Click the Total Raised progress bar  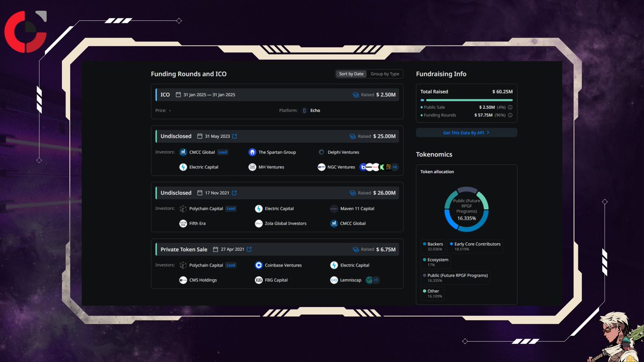(466, 100)
